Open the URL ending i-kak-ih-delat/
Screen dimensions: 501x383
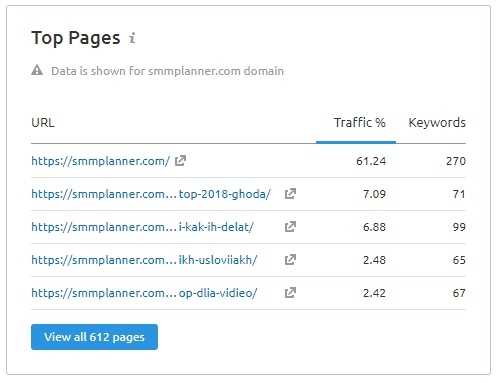tap(142, 227)
